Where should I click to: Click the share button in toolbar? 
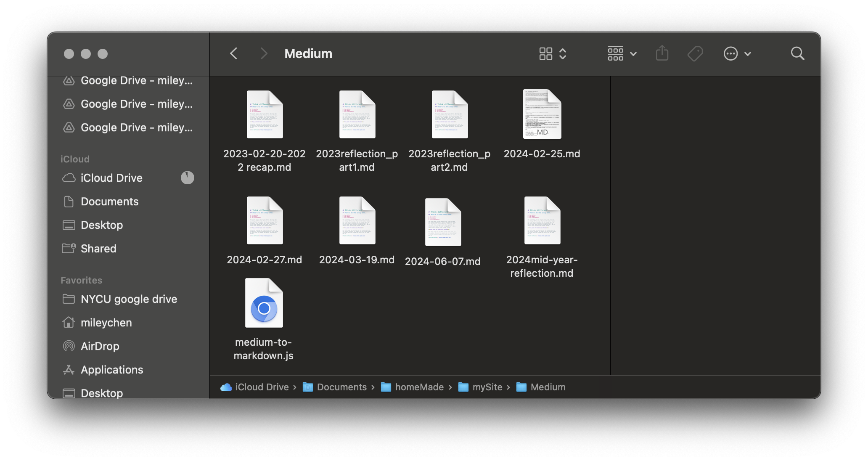click(x=662, y=53)
